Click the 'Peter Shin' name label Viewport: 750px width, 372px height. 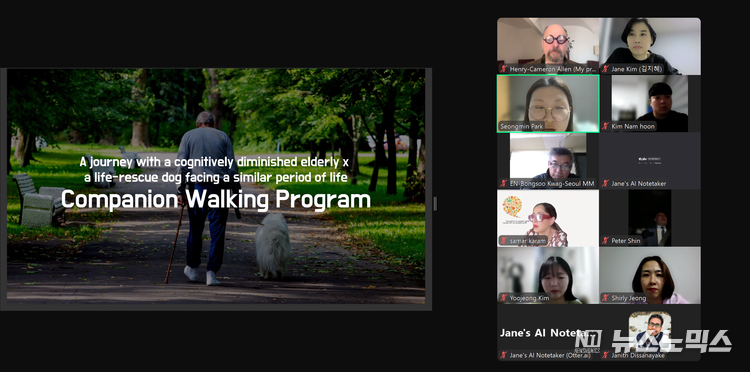(x=626, y=241)
